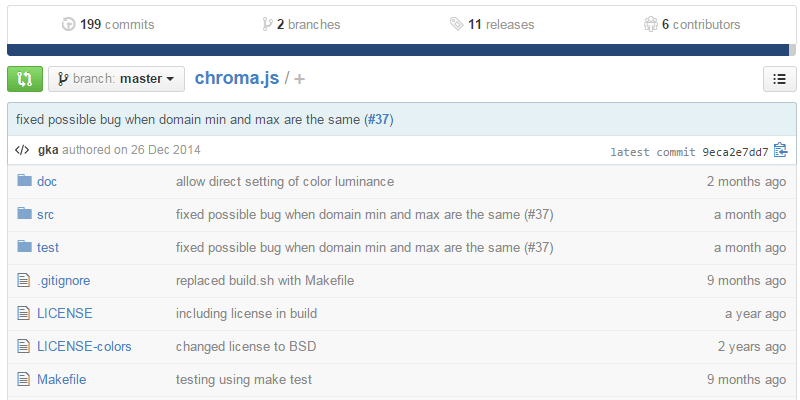Open the 2 branches tab
800x400 pixels.
[x=301, y=24]
